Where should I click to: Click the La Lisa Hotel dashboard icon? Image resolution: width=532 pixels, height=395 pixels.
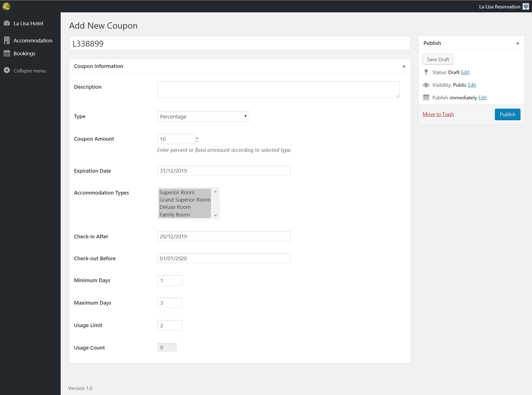pyautogui.click(x=7, y=23)
